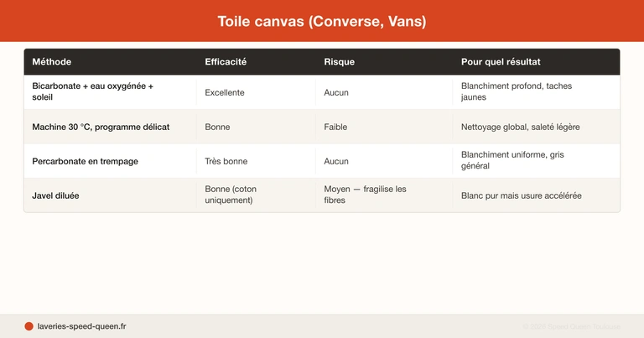
Task: Select Nettoyage global, saleté légère cell
Action: point(520,127)
